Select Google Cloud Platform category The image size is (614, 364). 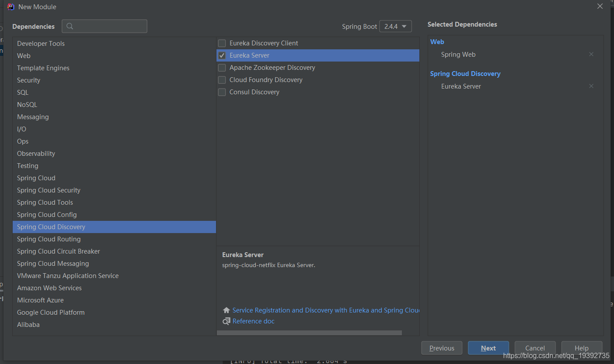click(114, 312)
